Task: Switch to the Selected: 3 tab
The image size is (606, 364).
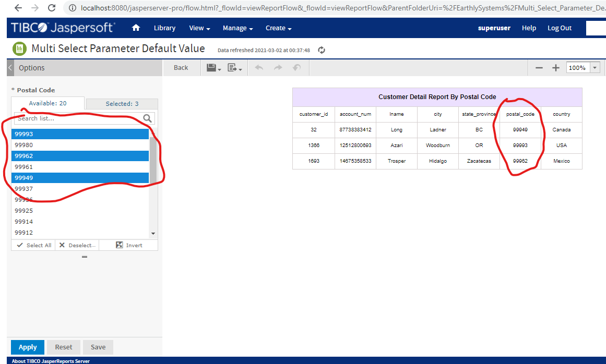Action: point(122,103)
